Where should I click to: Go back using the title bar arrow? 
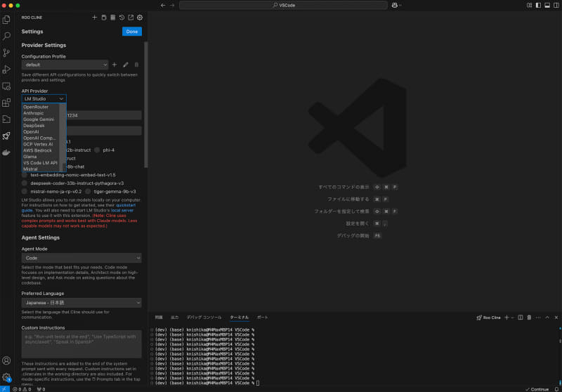pos(163,5)
